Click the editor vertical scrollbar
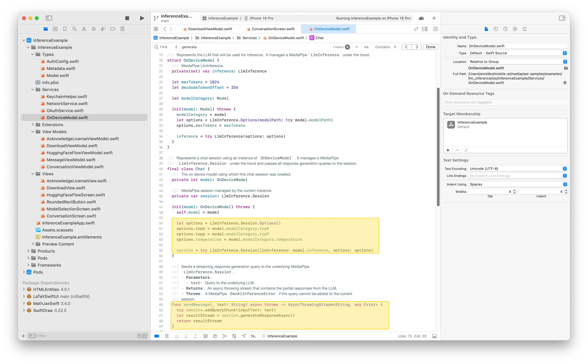 [438, 147]
